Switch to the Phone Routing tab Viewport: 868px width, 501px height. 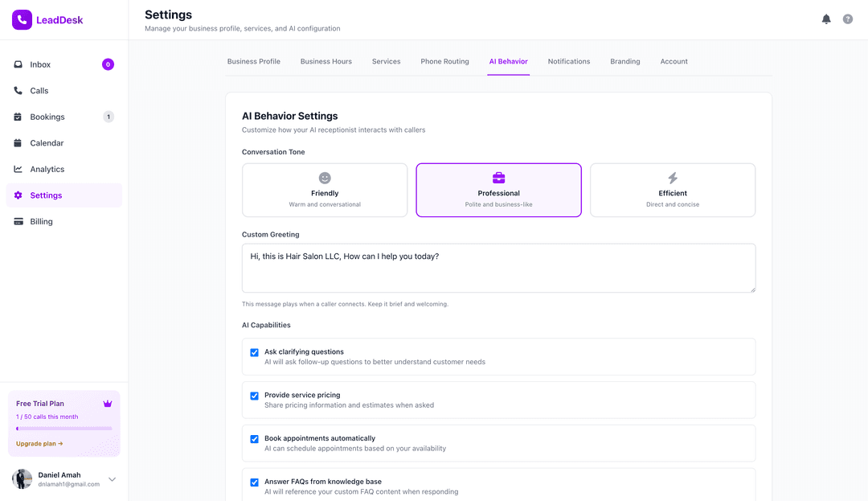tap(444, 61)
